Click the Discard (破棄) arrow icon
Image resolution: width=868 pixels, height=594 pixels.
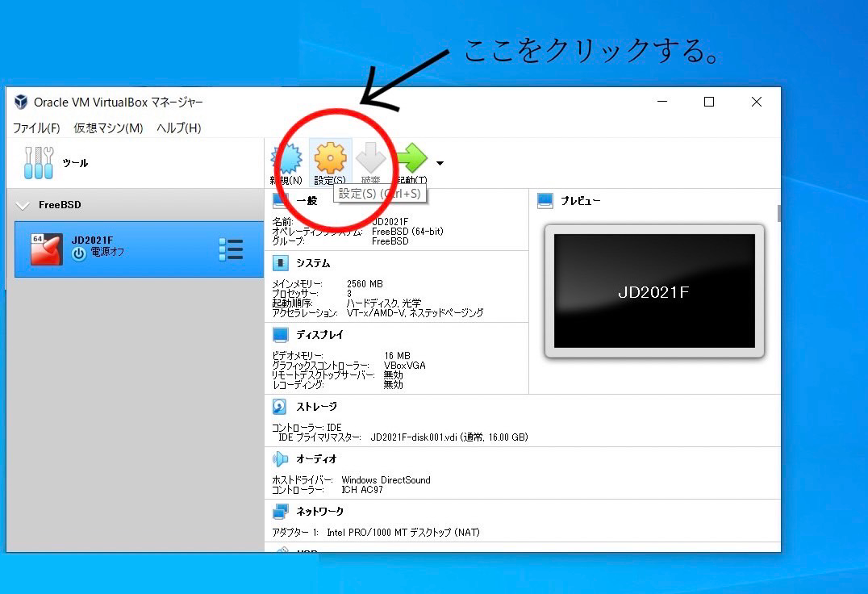coord(371,158)
